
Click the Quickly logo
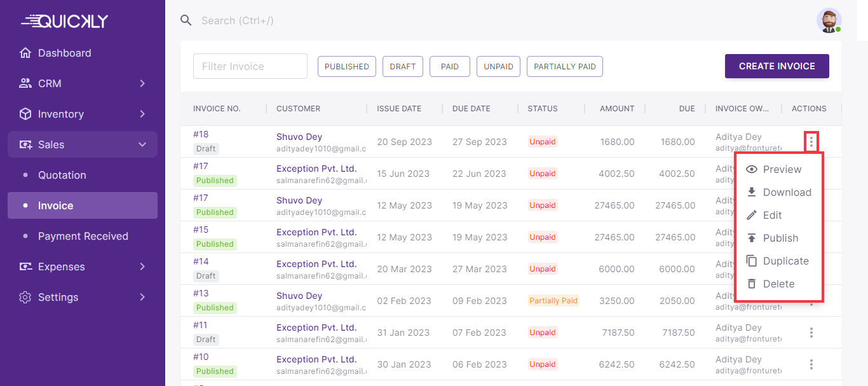tap(65, 21)
